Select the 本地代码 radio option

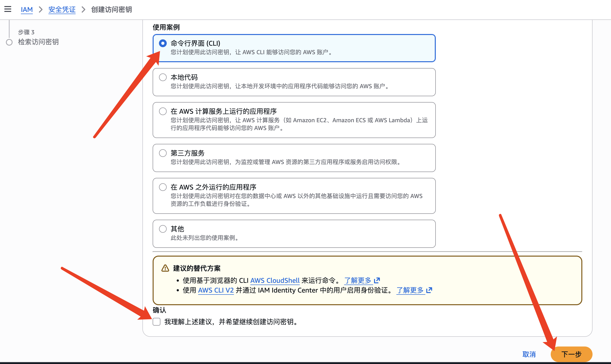(x=163, y=77)
